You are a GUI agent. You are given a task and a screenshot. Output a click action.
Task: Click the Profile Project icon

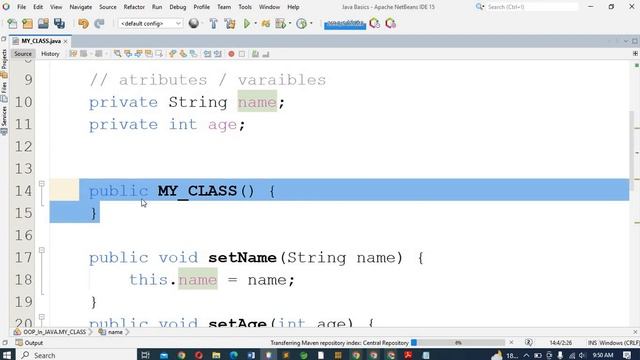280,24
